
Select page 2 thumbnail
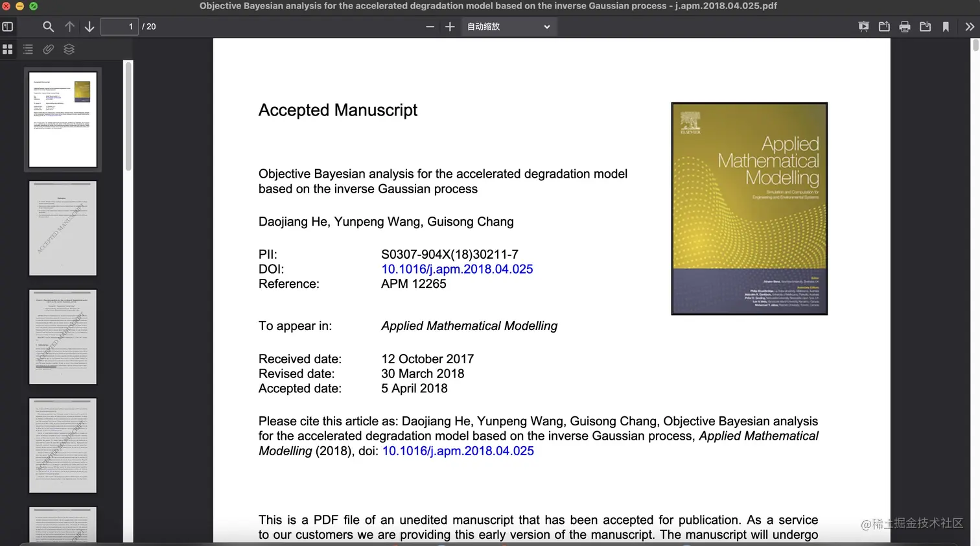tap(63, 228)
